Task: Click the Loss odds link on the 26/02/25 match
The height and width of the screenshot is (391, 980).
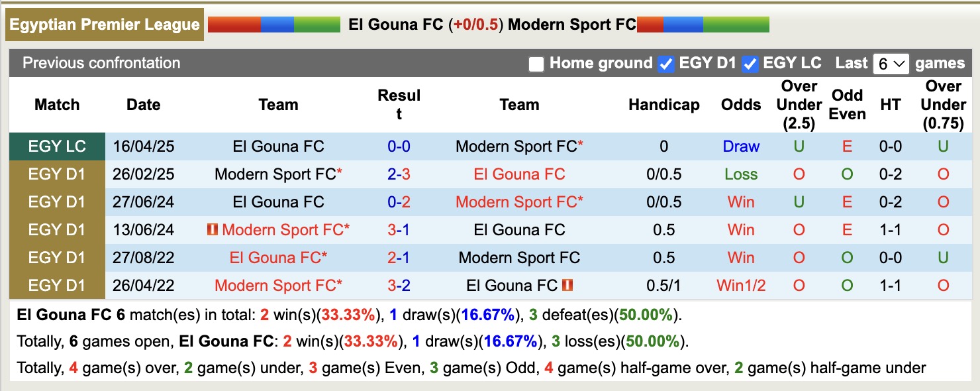Action: [x=741, y=174]
